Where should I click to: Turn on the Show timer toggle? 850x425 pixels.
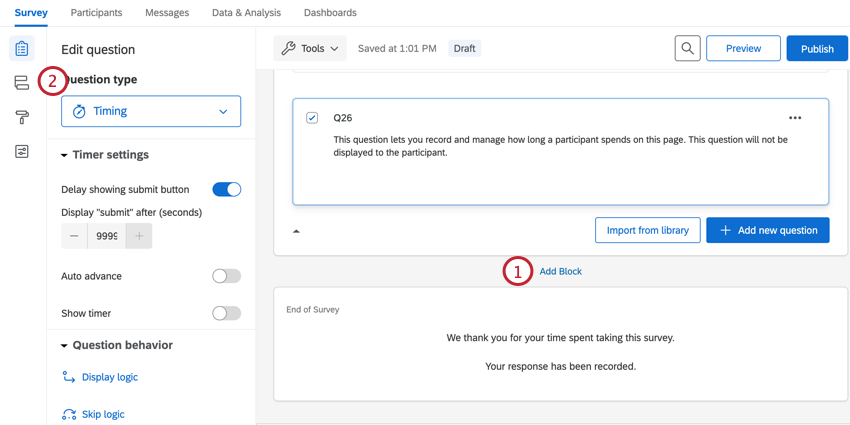coord(227,313)
